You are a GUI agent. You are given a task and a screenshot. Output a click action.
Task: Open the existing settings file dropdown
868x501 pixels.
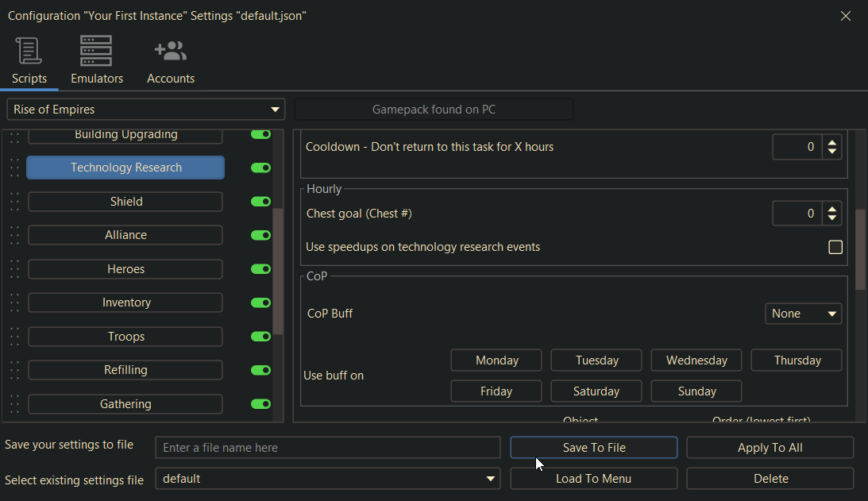click(328, 478)
